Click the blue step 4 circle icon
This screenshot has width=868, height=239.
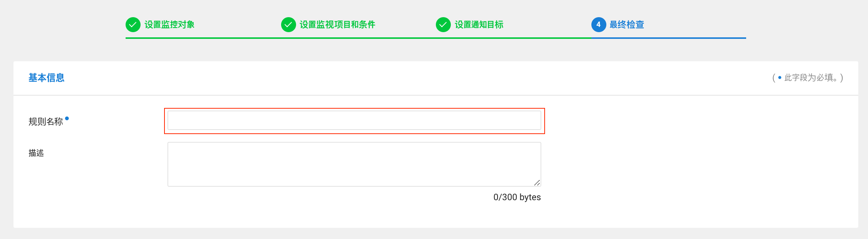tap(598, 25)
